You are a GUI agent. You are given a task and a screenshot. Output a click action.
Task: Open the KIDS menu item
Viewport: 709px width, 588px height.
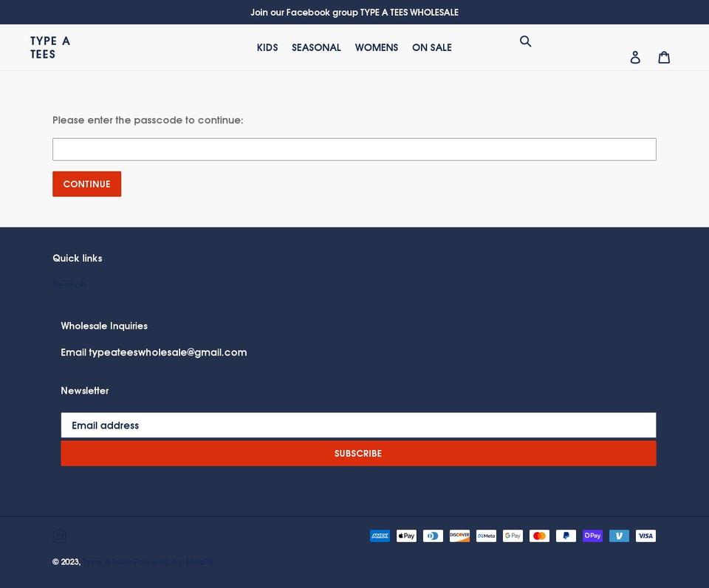[x=267, y=47]
